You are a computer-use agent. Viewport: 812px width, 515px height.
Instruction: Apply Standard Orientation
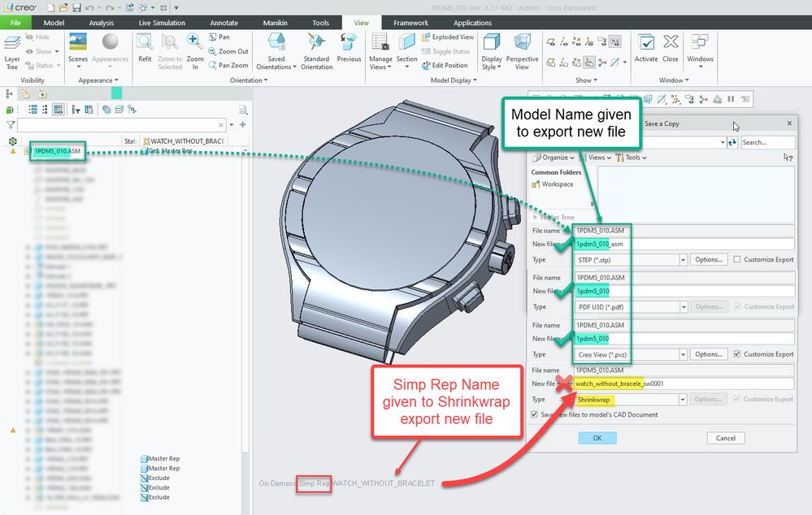[x=316, y=50]
